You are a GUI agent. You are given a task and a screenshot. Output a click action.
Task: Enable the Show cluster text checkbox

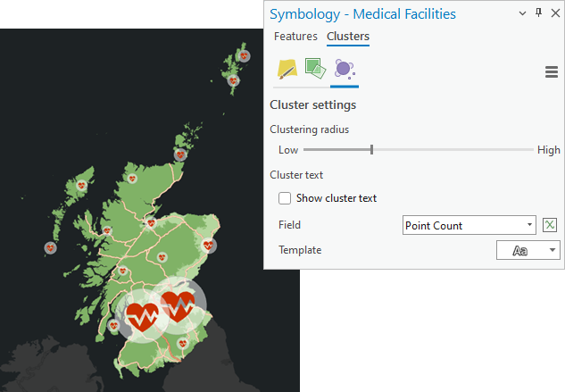tap(286, 198)
